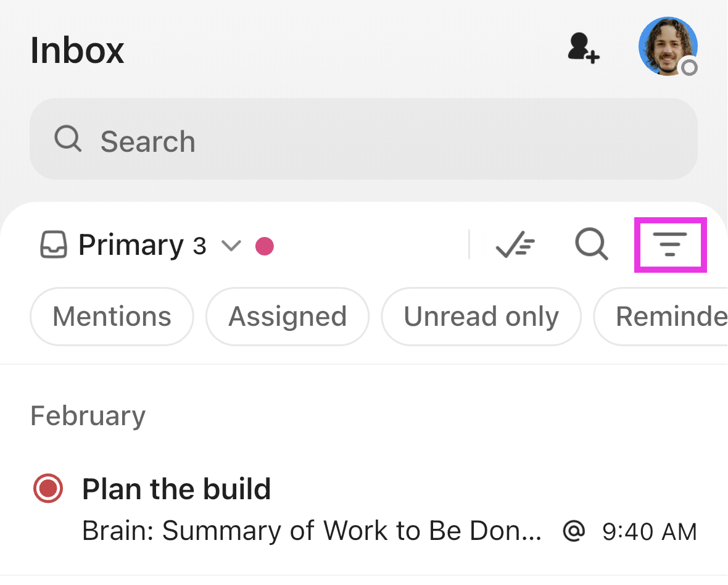Click the Plan the build status icon
The image size is (728, 585).
(48, 489)
